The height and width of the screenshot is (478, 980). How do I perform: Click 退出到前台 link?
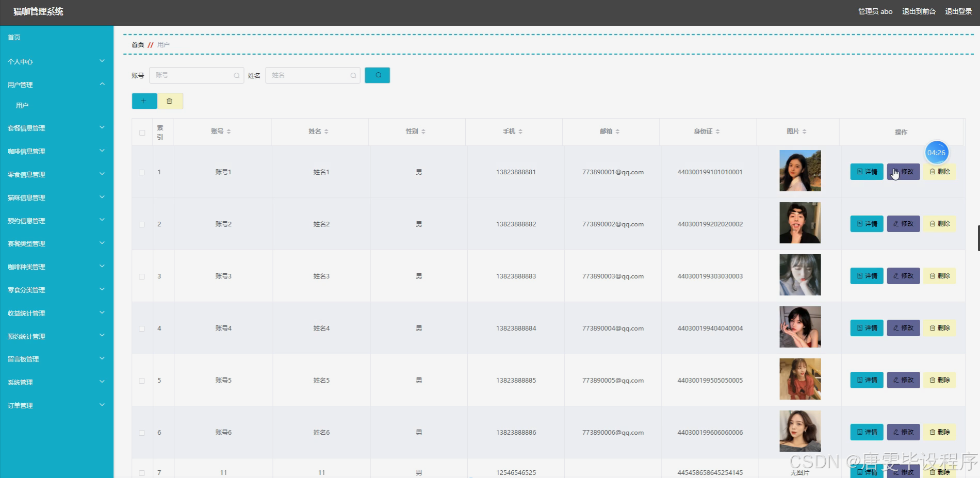(919, 11)
